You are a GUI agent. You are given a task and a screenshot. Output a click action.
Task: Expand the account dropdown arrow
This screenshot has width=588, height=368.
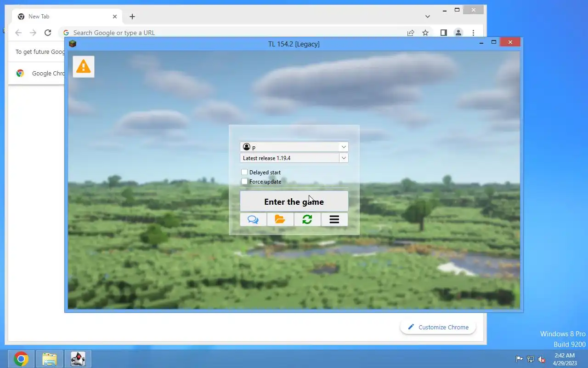[x=344, y=147]
